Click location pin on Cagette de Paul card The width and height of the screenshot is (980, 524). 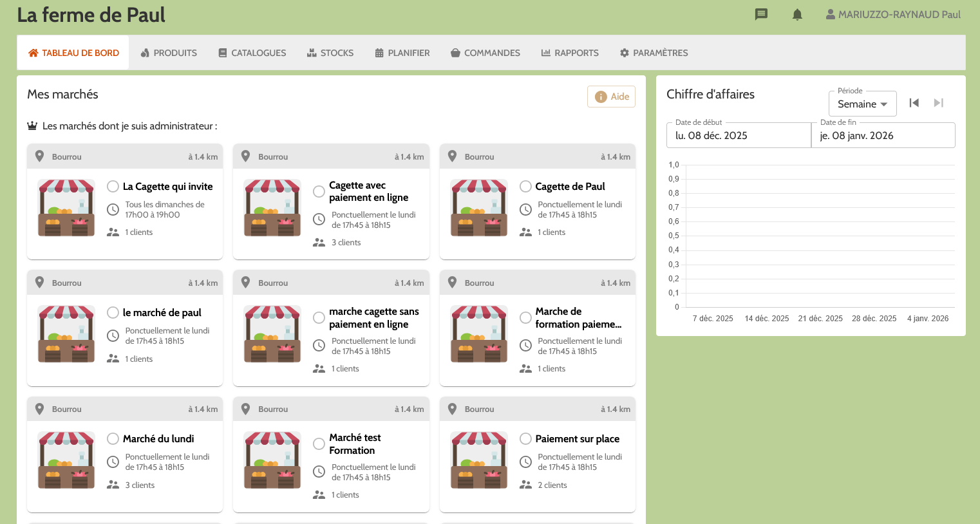(x=452, y=156)
